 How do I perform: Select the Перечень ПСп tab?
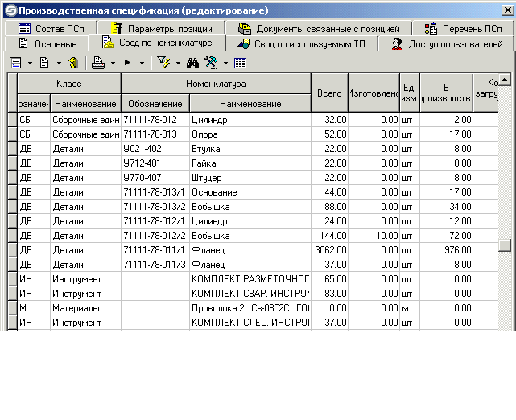[464, 28]
